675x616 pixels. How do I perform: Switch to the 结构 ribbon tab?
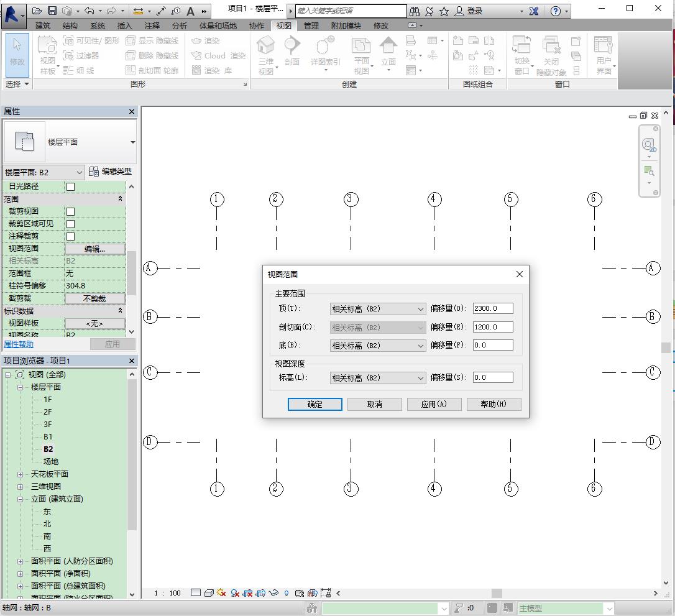click(x=70, y=26)
